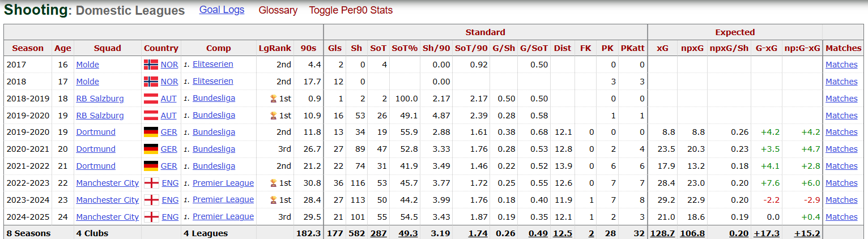The height and width of the screenshot is (239, 868).
Task: Click the Norway flag in the 2017 row
Action: pyautogui.click(x=151, y=65)
